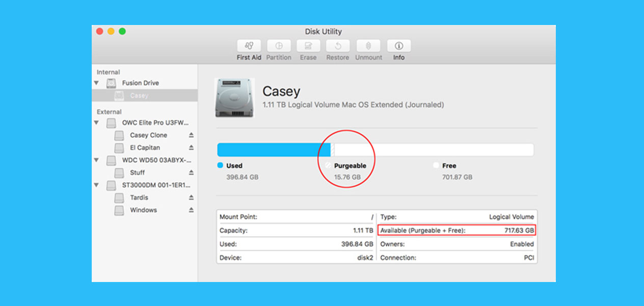The image size is (644, 306).
Task: Collapse the OWC Elite Pro disclosure triangle
Action: [x=96, y=123]
